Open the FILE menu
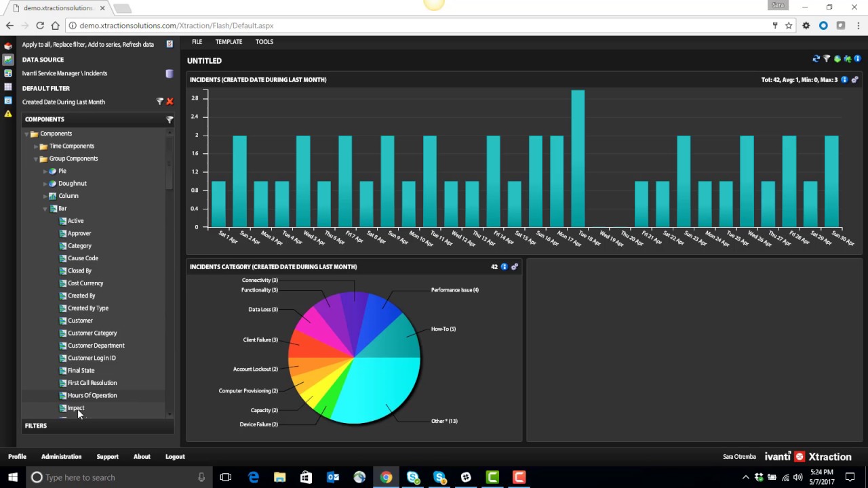Image resolution: width=868 pixels, height=488 pixels. coord(197,42)
